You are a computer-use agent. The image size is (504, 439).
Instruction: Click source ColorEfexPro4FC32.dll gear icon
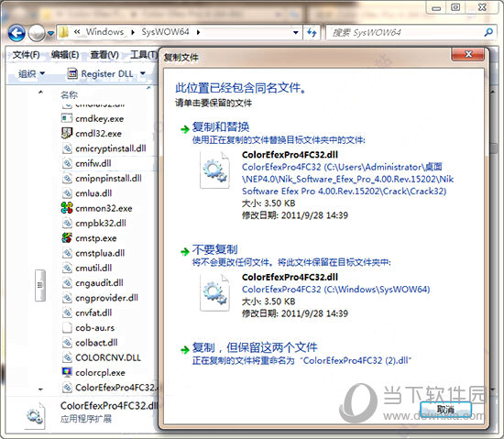[x=214, y=170]
